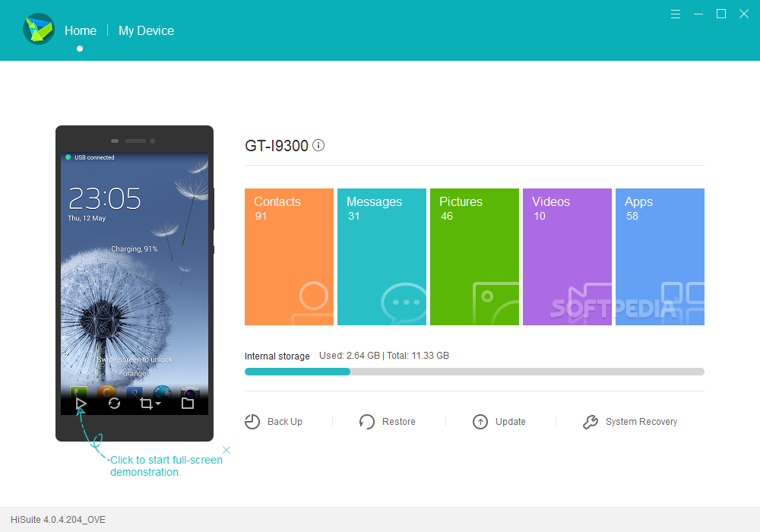Click the GT-I9300 device name
The image size is (760, 532).
click(277, 146)
